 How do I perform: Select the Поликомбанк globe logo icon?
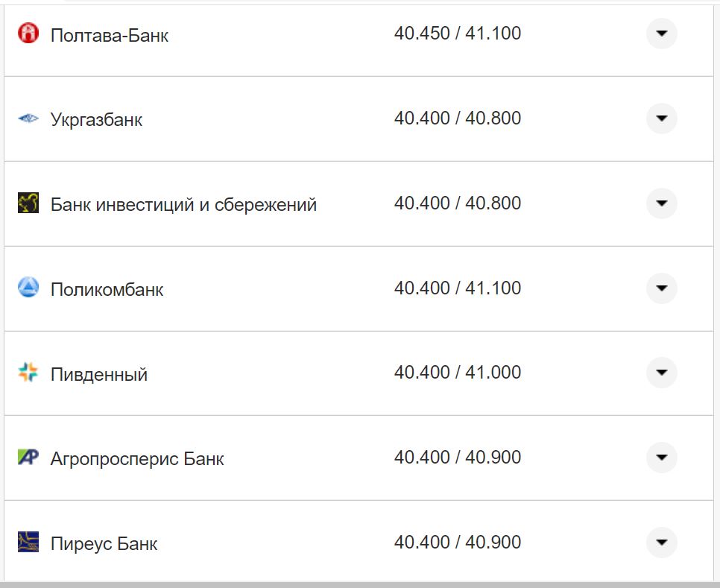pyautogui.click(x=28, y=288)
